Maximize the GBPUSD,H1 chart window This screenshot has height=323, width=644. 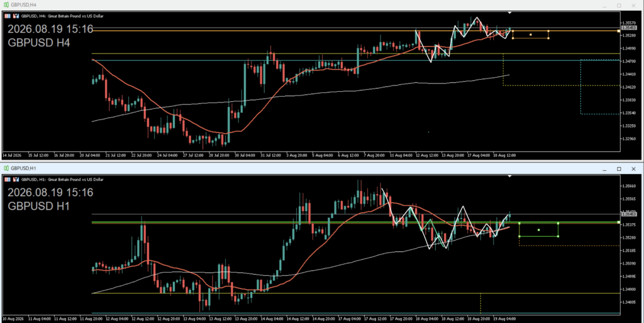[x=619, y=168]
